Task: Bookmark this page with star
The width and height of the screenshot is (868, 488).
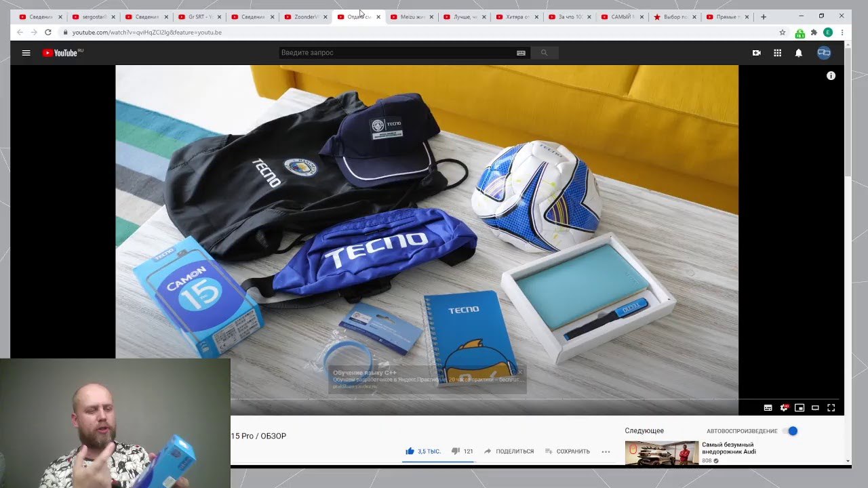Action: tap(782, 32)
